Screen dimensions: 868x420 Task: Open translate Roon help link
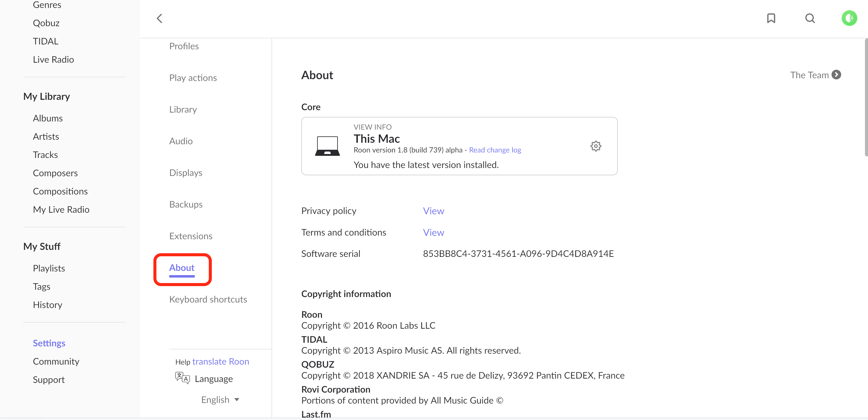click(220, 361)
